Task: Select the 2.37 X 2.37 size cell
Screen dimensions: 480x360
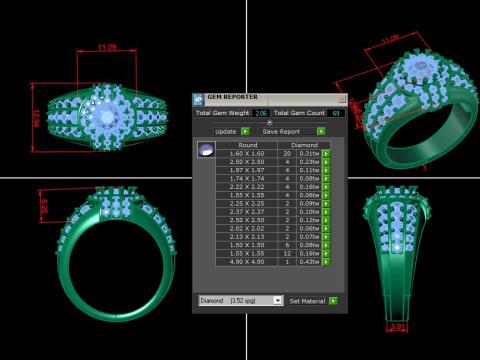Action: (247, 212)
